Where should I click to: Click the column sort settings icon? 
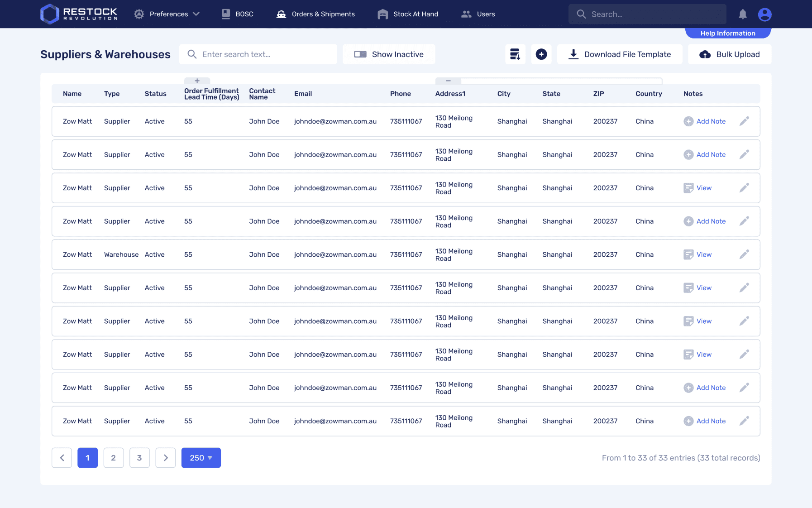click(515, 54)
